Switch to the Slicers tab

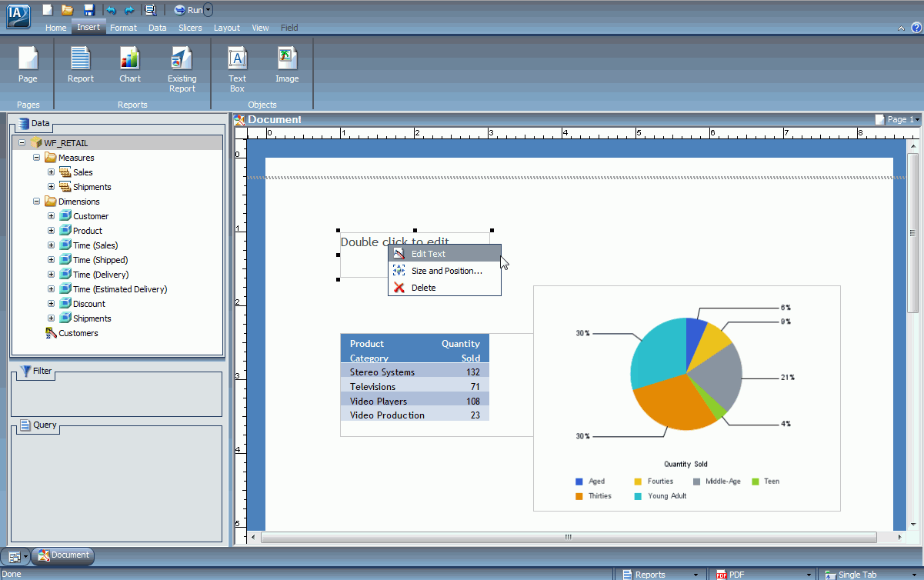tap(191, 28)
